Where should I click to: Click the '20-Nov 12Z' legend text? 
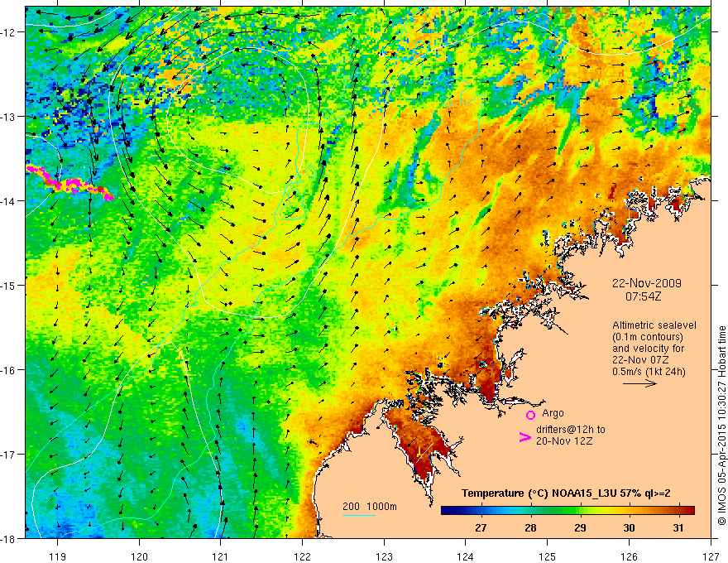pyautogui.click(x=564, y=441)
